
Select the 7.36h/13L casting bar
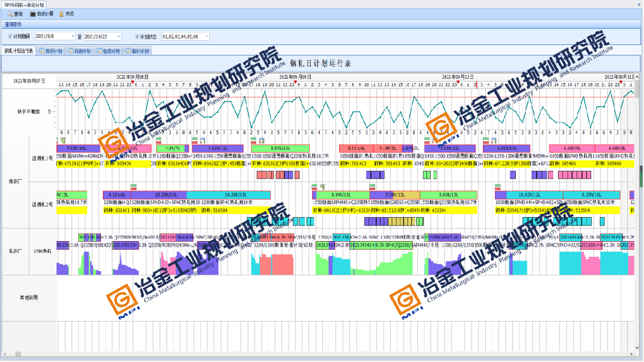point(394,195)
